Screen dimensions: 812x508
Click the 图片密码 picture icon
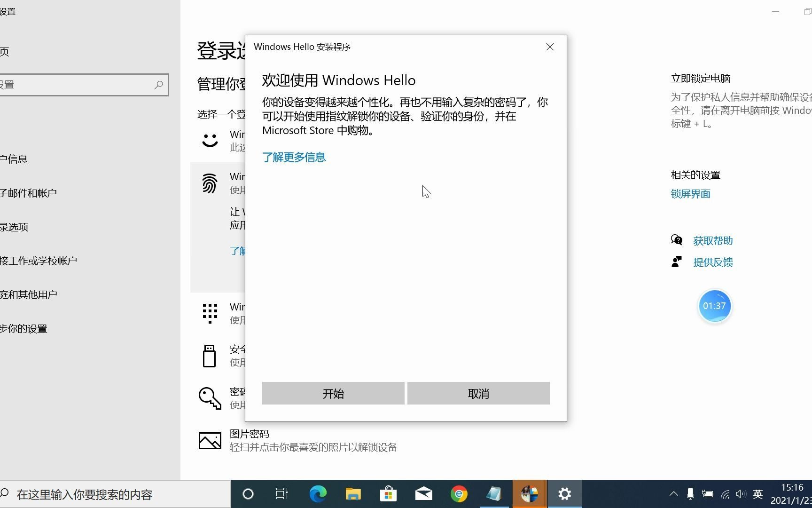[210, 440]
